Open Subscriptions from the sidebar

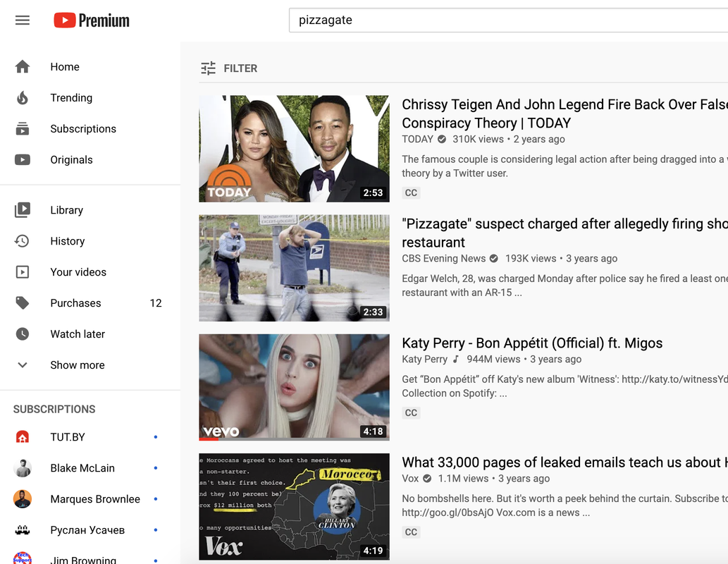coord(90,129)
